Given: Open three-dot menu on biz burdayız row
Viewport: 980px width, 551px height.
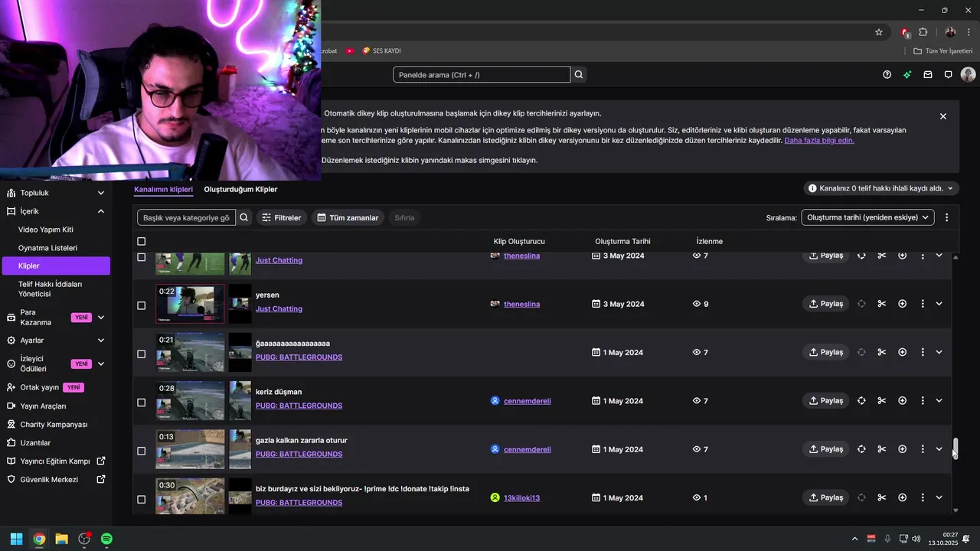Looking at the screenshot, I should 923,497.
